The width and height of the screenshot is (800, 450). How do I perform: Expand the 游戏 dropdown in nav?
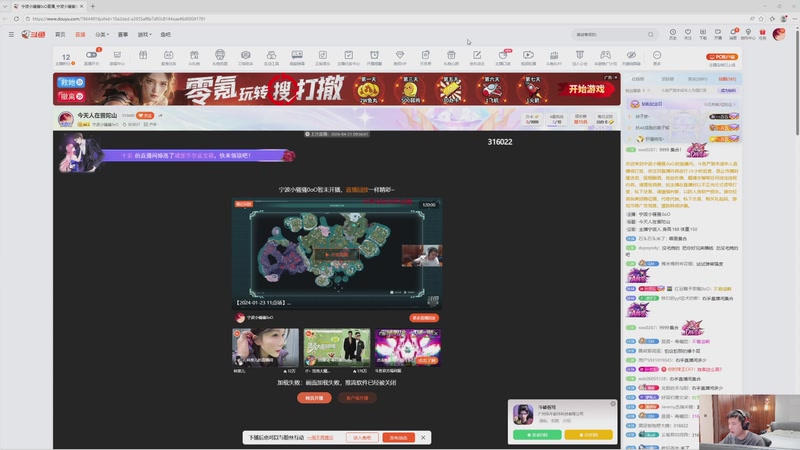click(x=144, y=35)
